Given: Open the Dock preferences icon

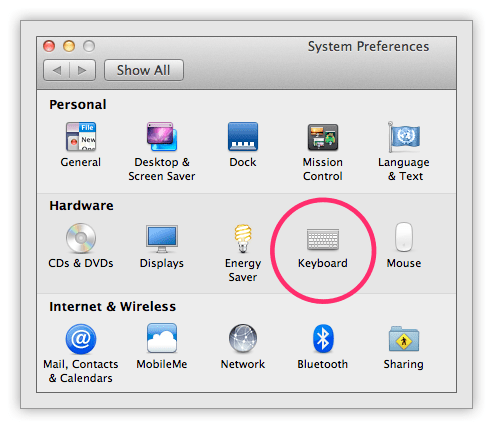Looking at the screenshot, I should pos(243,137).
